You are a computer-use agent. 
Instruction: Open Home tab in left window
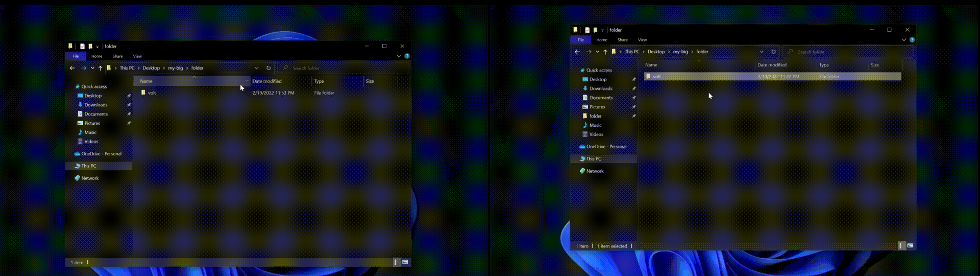pyautogui.click(x=97, y=56)
